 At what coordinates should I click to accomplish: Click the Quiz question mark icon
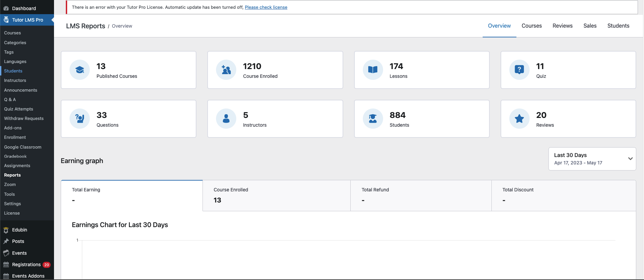(x=519, y=70)
